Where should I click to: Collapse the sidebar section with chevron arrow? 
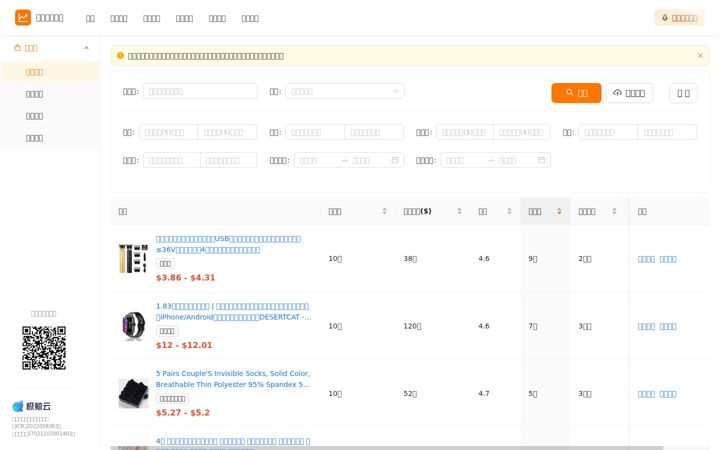click(86, 48)
